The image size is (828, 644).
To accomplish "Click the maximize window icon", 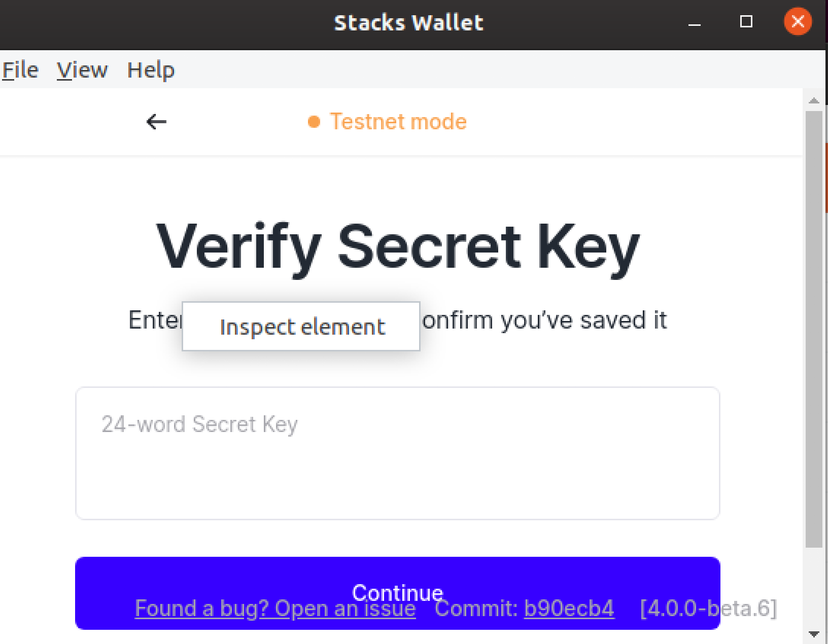I will 746,22.
